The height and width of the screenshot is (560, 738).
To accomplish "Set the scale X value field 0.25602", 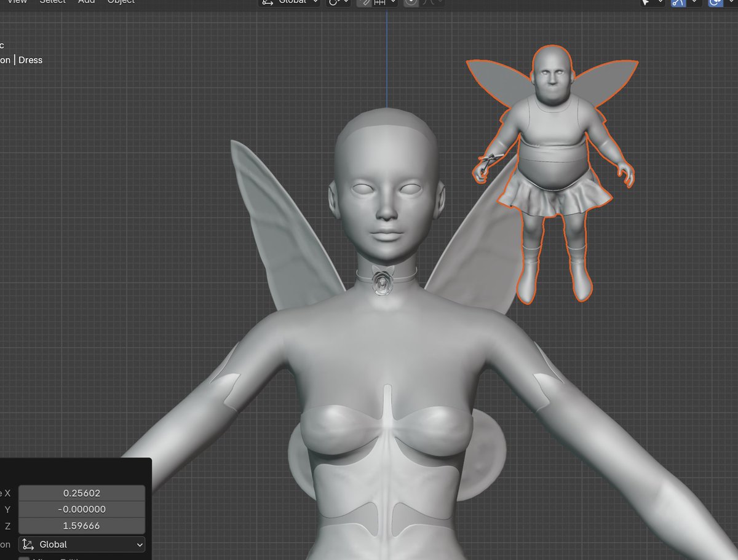I will point(82,493).
